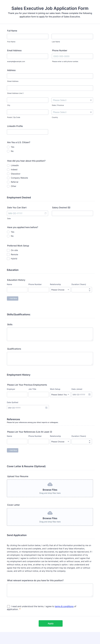Select Yes for Are You a U.S. Citizen
Screen dimensions: 100x644
[8, 147]
